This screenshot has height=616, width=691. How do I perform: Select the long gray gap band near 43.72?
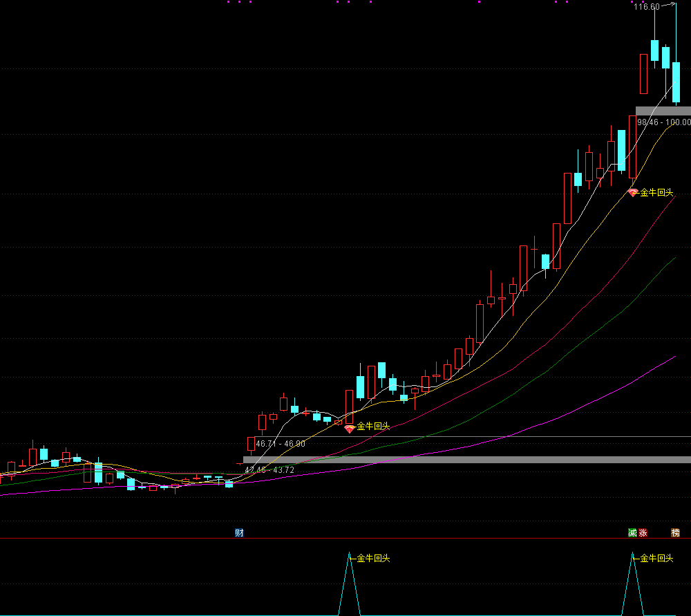(x=466, y=460)
